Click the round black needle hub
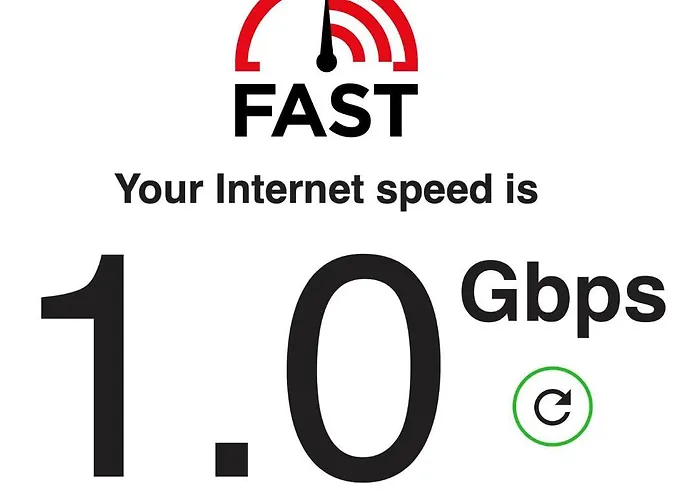Screen dimensions: 700x500 [x=327, y=62]
